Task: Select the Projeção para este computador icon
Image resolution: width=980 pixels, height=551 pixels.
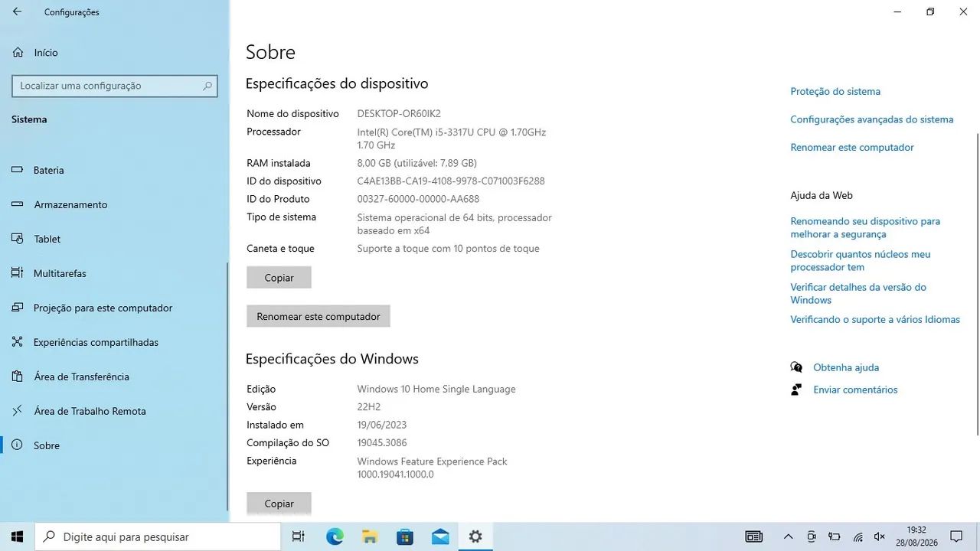Action: point(18,308)
